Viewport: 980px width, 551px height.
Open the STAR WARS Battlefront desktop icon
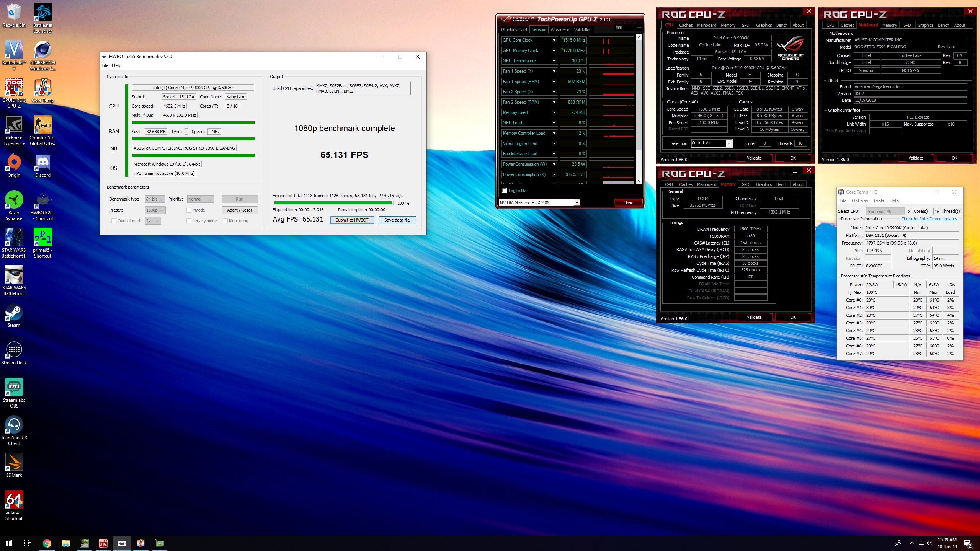click(x=14, y=280)
